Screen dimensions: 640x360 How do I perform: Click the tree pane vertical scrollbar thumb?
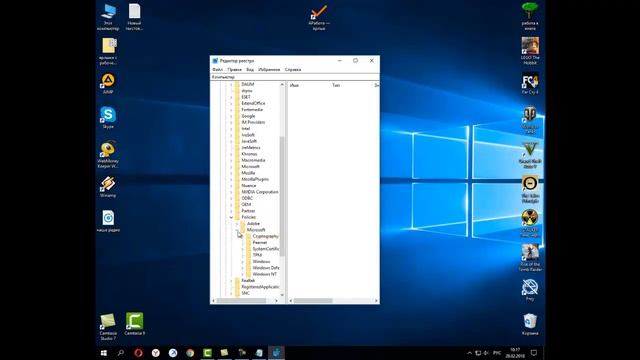click(282, 196)
